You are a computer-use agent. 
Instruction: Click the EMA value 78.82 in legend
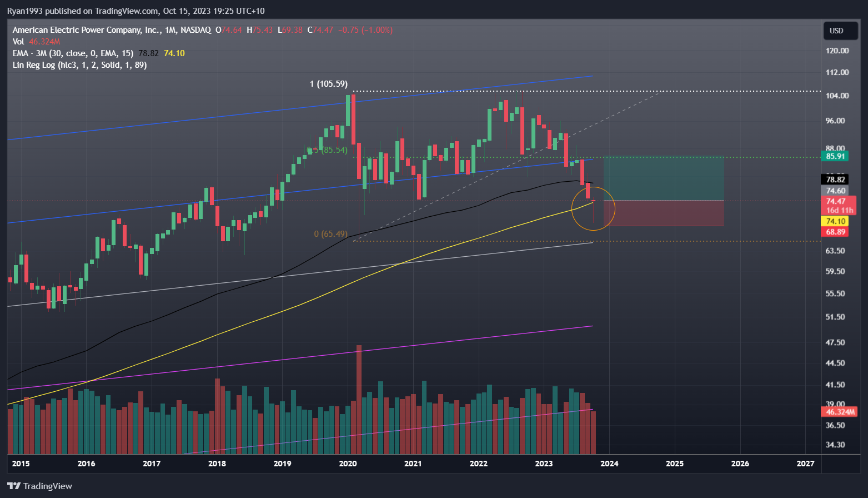[148, 53]
